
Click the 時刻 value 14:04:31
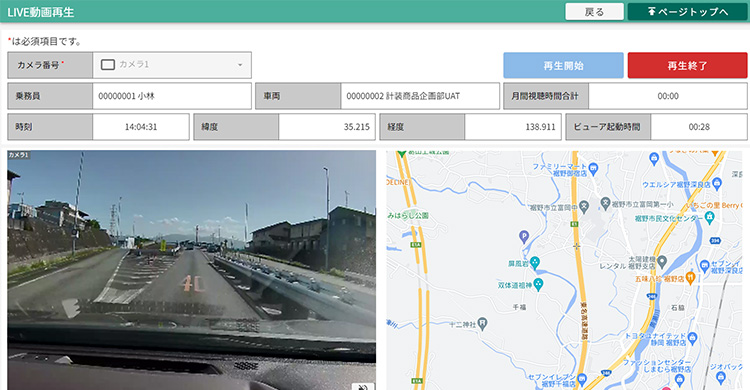pyautogui.click(x=141, y=127)
